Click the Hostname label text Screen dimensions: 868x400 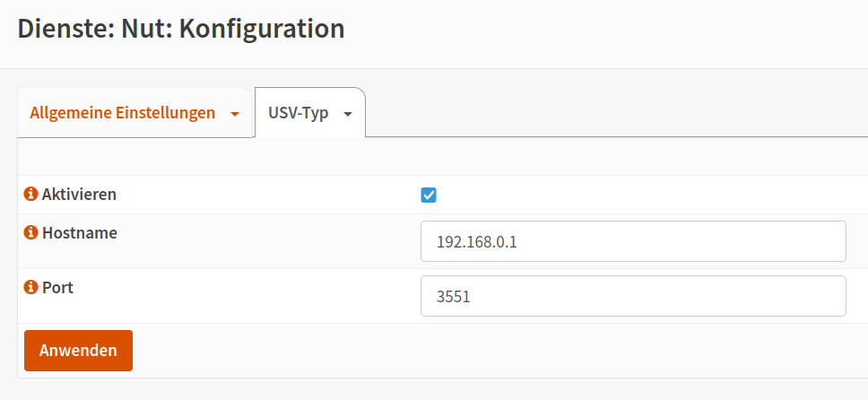point(79,232)
